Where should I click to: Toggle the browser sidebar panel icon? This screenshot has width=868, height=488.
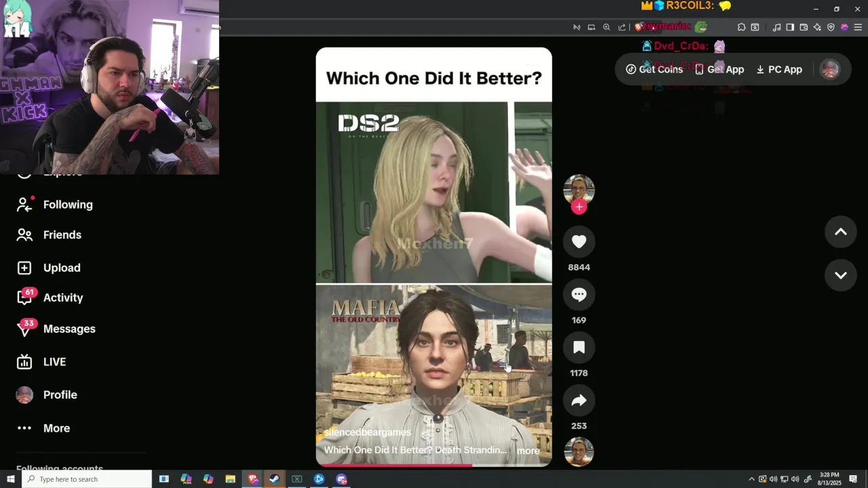click(790, 27)
